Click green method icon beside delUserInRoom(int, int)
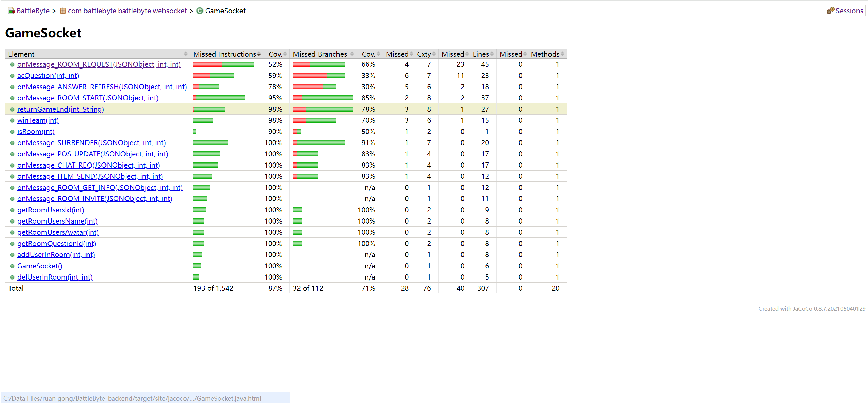 (x=12, y=277)
